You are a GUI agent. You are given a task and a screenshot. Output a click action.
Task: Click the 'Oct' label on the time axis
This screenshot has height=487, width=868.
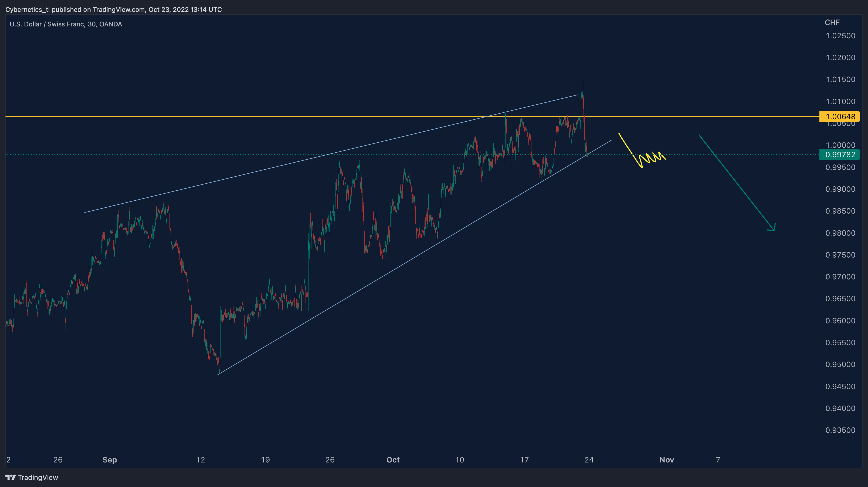(x=393, y=460)
